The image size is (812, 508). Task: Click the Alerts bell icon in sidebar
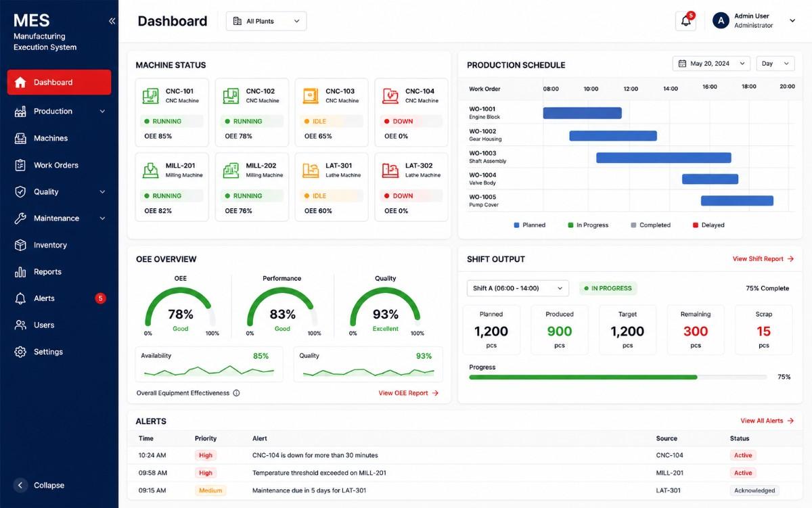20,298
